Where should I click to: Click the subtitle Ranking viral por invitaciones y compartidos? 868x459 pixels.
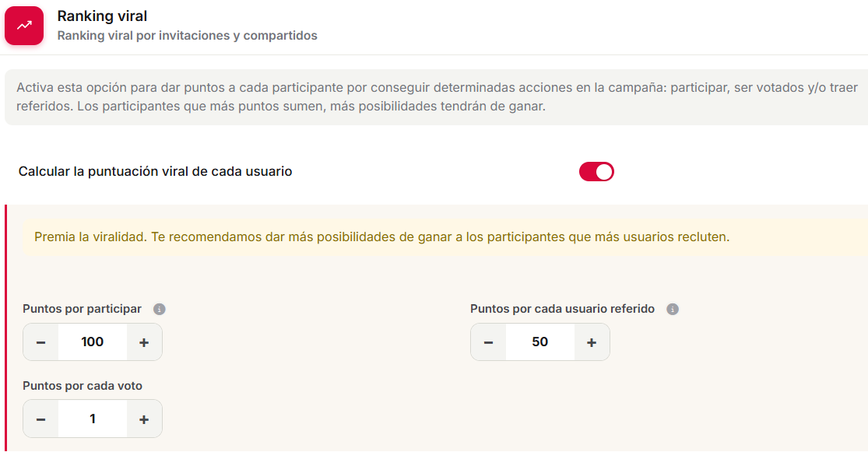click(x=188, y=36)
